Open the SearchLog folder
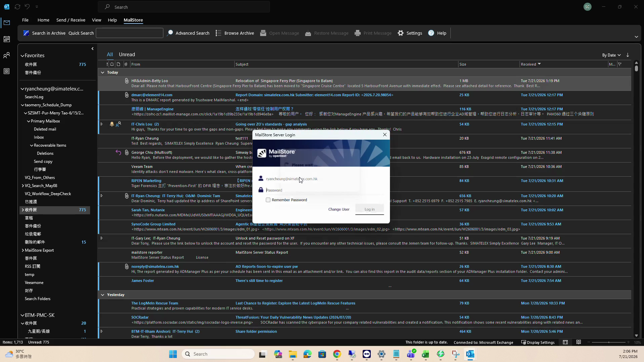 34,97
